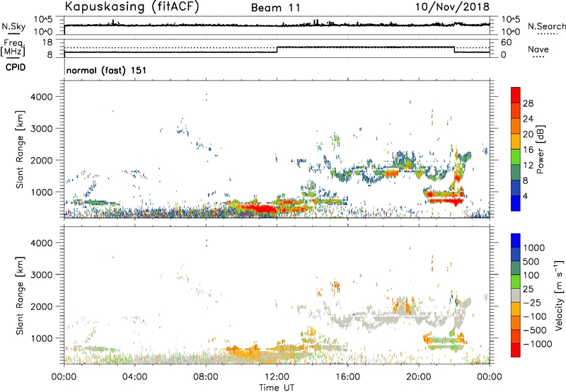Click the red bottom swatch of the velocity color bar

(x=516, y=350)
